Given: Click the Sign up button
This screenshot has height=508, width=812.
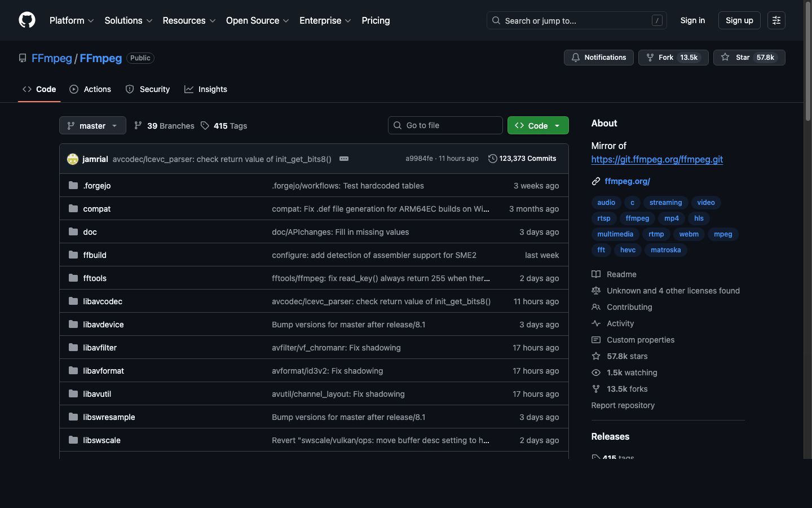Looking at the screenshot, I should click(x=739, y=20).
